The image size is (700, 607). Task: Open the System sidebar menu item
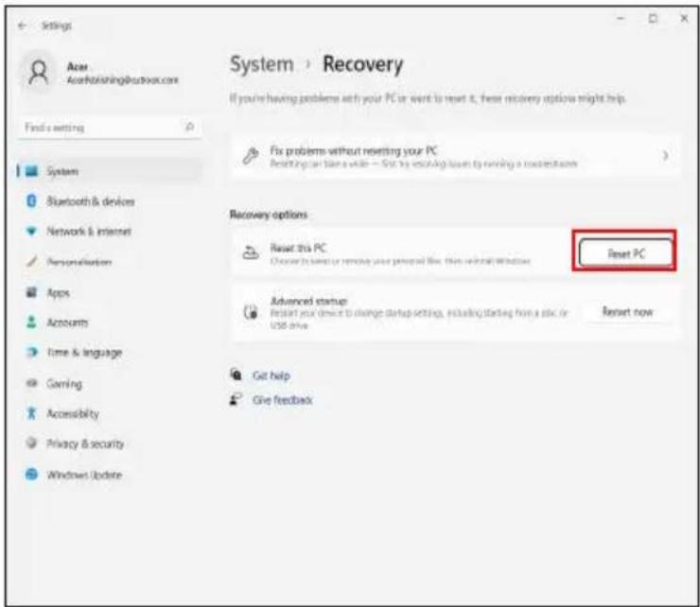[110, 171]
